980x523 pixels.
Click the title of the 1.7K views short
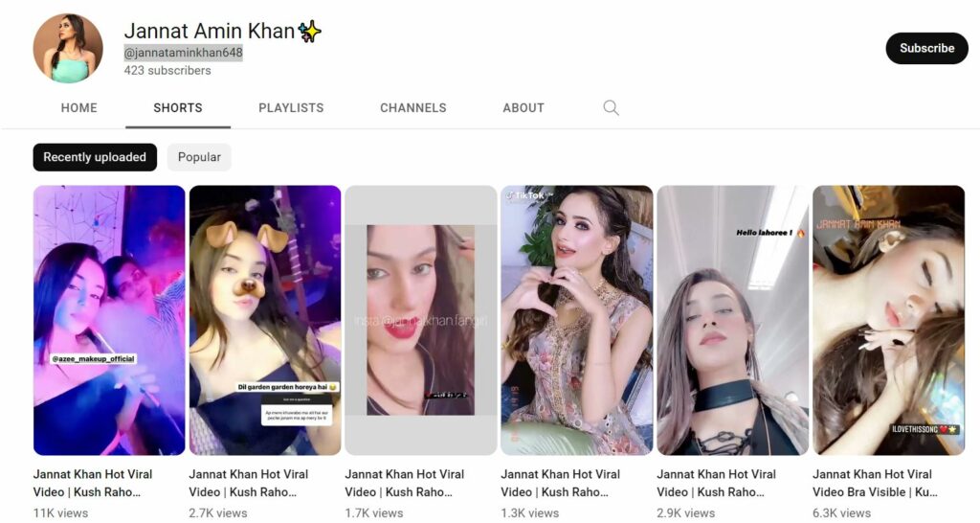coord(405,483)
